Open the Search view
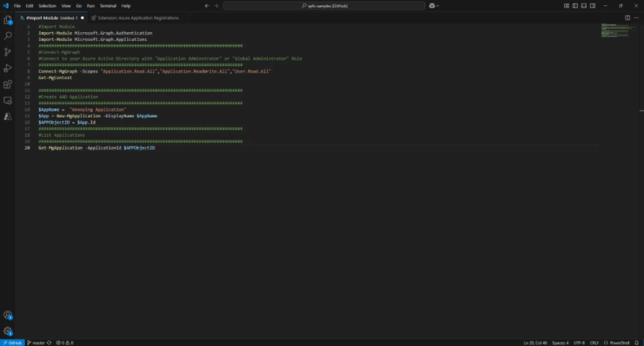Image resolution: width=644 pixels, height=346 pixels. coord(8,36)
